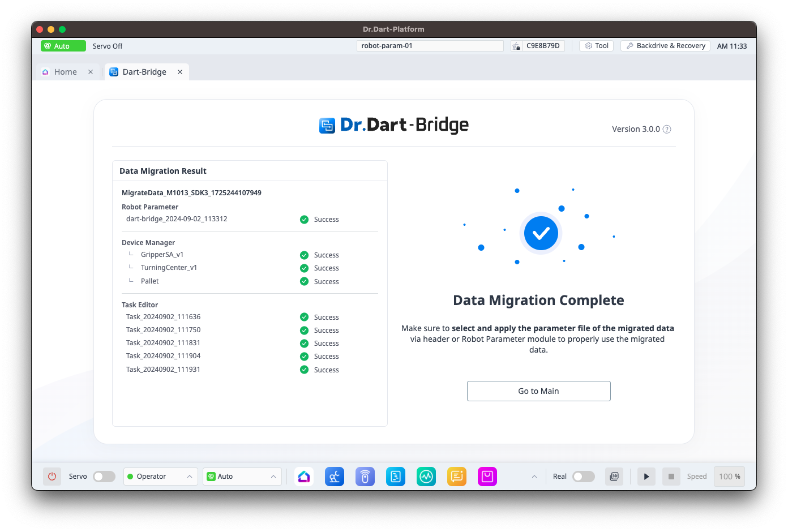Switch to the Home tab
Viewport: 788px width, 532px height.
(x=65, y=72)
